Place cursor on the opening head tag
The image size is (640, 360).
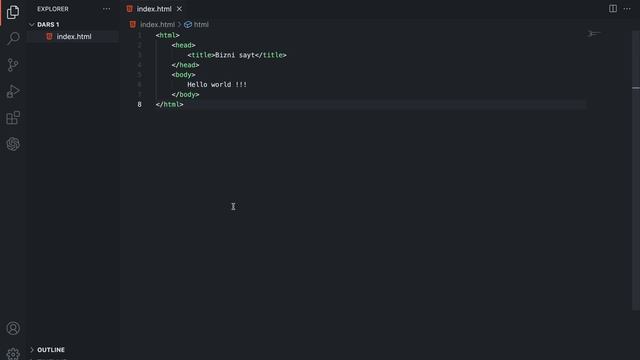[183, 45]
